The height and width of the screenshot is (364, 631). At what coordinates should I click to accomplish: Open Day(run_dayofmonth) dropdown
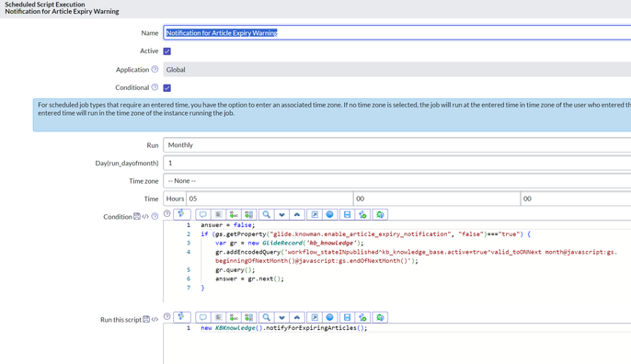[x=396, y=163]
